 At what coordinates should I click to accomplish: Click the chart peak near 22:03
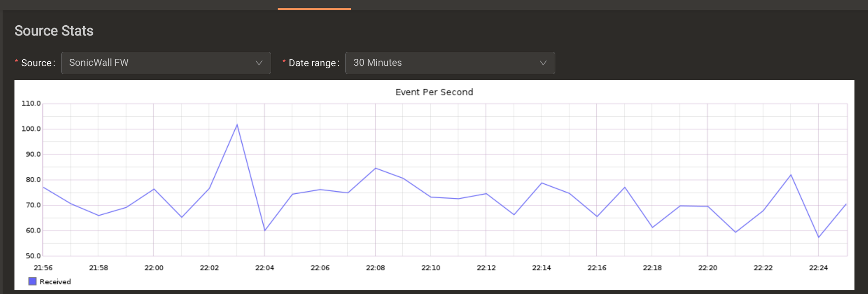pos(237,125)
